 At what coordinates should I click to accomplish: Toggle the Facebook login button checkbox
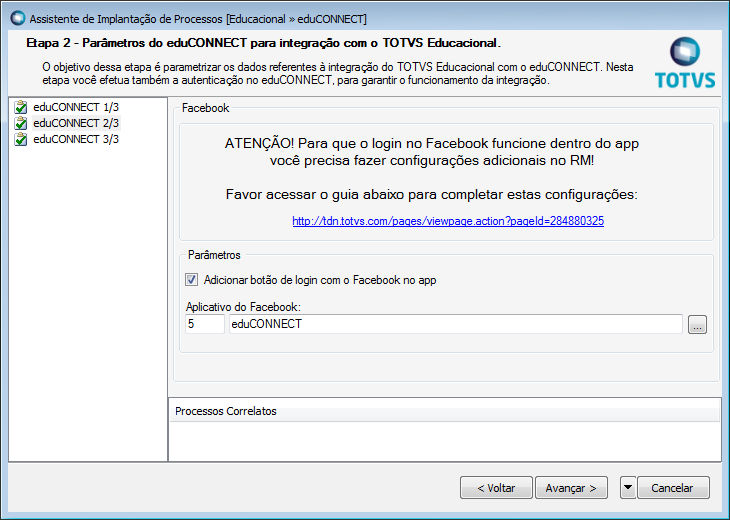[193, 280]
